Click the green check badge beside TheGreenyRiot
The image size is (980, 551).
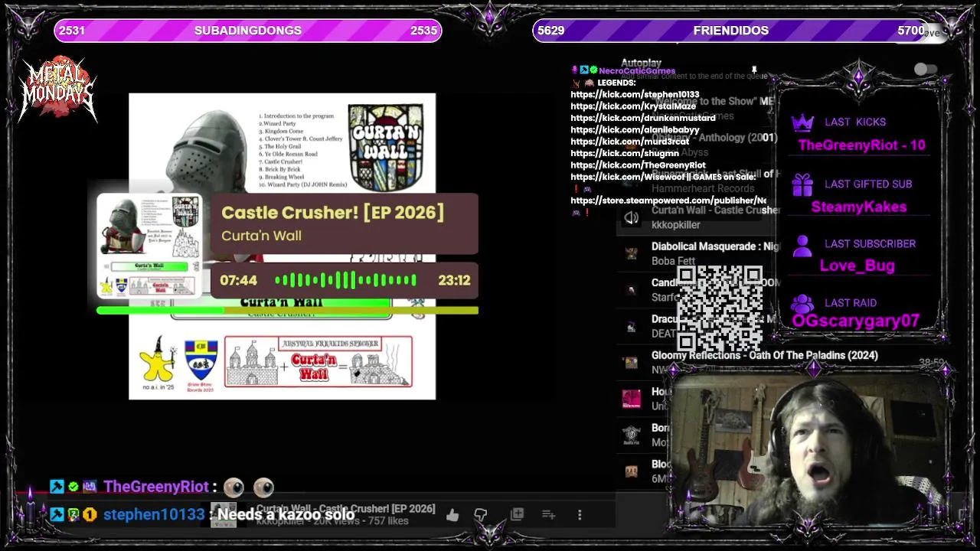coord(73,487)
